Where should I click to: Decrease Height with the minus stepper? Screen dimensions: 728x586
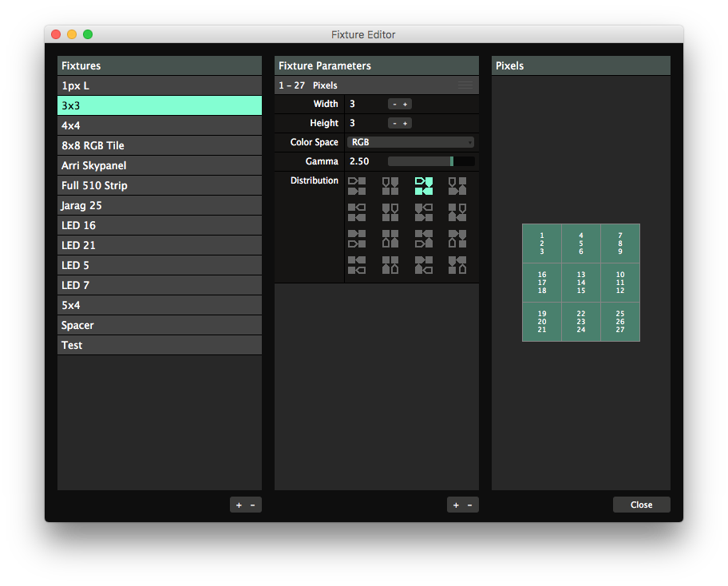394,123
